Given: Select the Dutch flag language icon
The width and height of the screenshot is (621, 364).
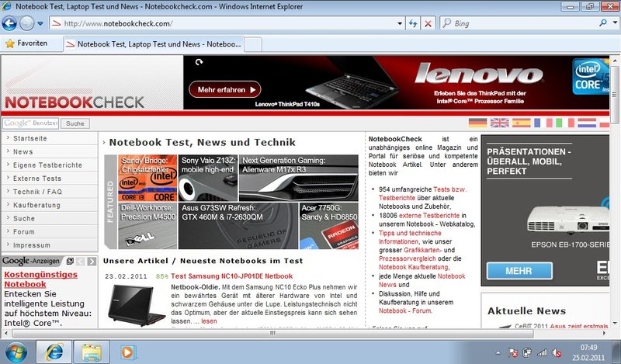Looking at the screenshot, I should 587,123.
